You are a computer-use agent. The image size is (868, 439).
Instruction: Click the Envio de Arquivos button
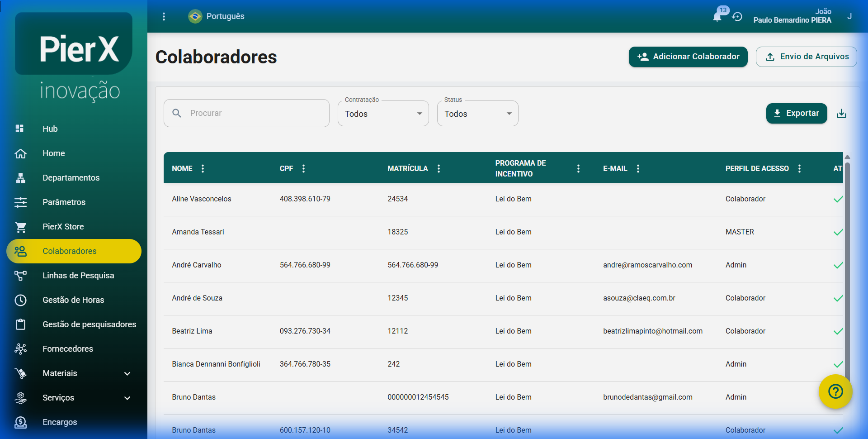[x=806, y=57]
